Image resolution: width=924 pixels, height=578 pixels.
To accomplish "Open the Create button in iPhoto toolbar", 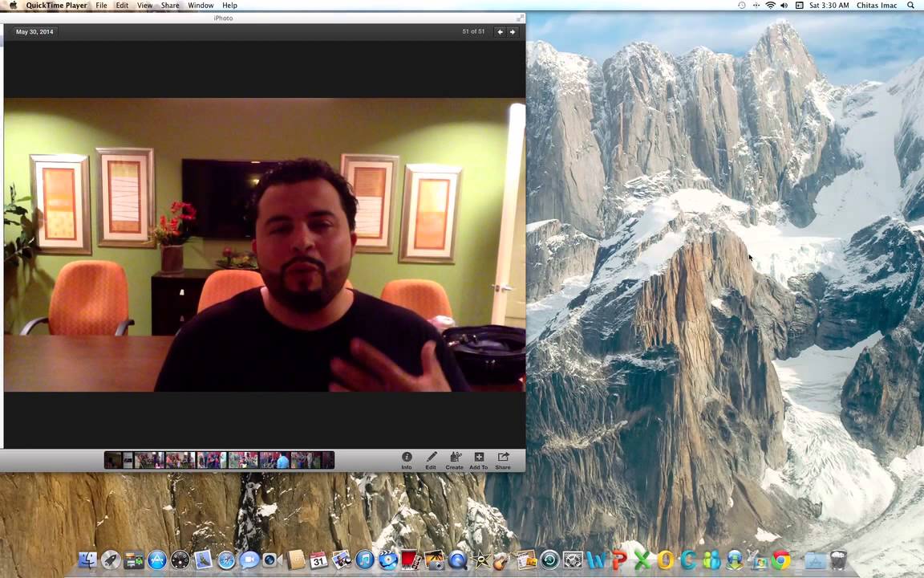I will point(454,460).
